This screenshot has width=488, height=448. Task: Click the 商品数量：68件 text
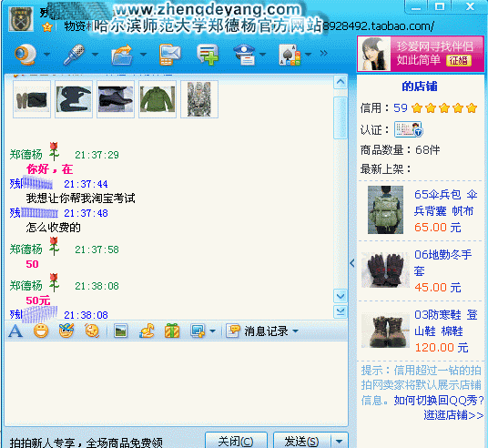tap(401, 150)
